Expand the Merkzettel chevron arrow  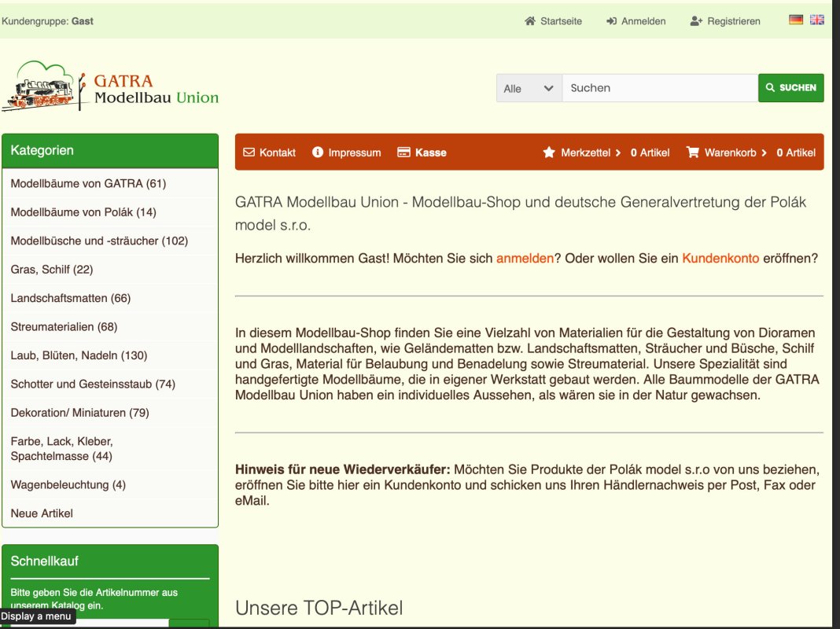pos(618,153)
